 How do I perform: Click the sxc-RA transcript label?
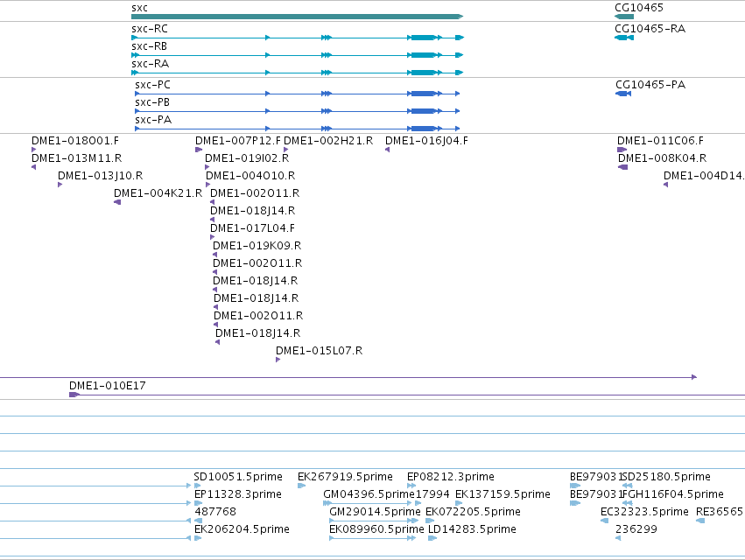click(x=151, y=64)
